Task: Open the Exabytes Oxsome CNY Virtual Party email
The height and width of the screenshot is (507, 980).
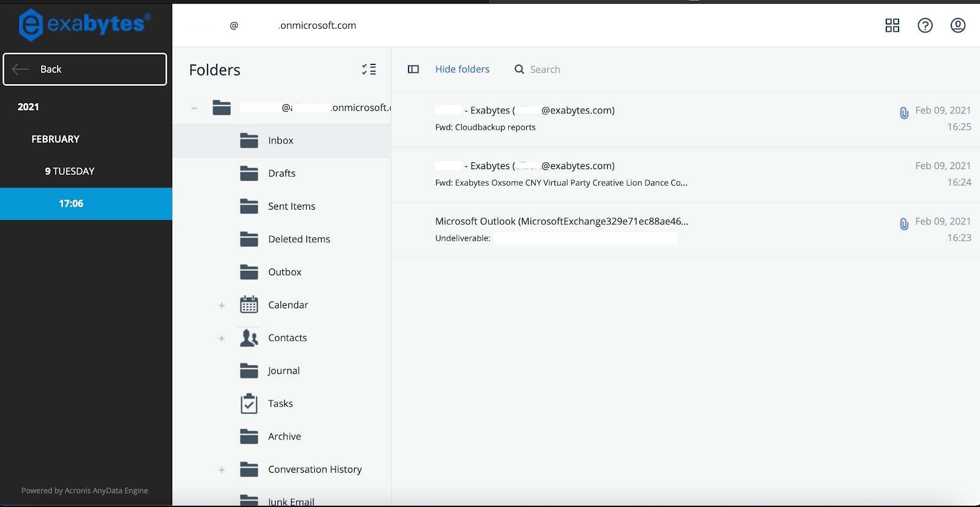Action: pyautogui.click(x=685, y=175)
